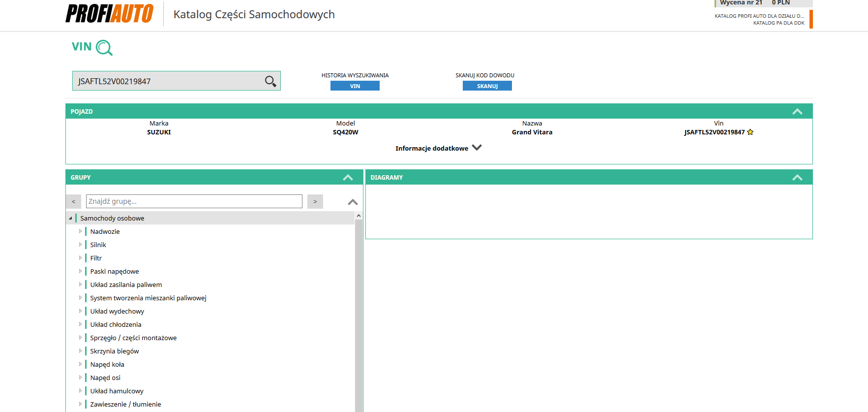Image resolution: width=868 pixels, height=412 pixels.
Task: Expand Układ chłodzenia node arrow
Action: click(x=80, y=324)
